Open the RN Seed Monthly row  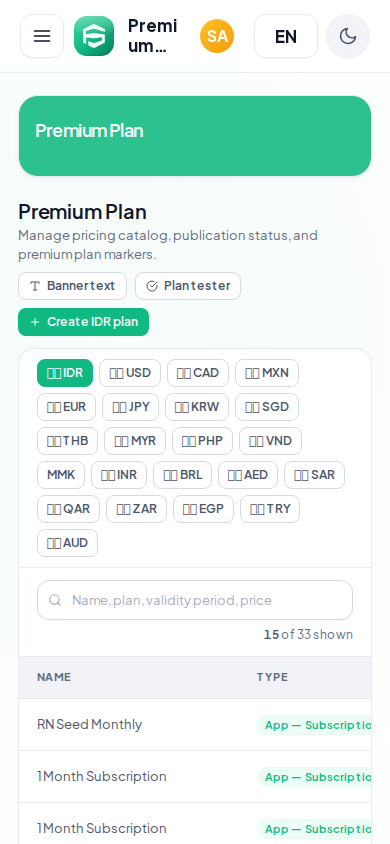(x=195, y=725)
